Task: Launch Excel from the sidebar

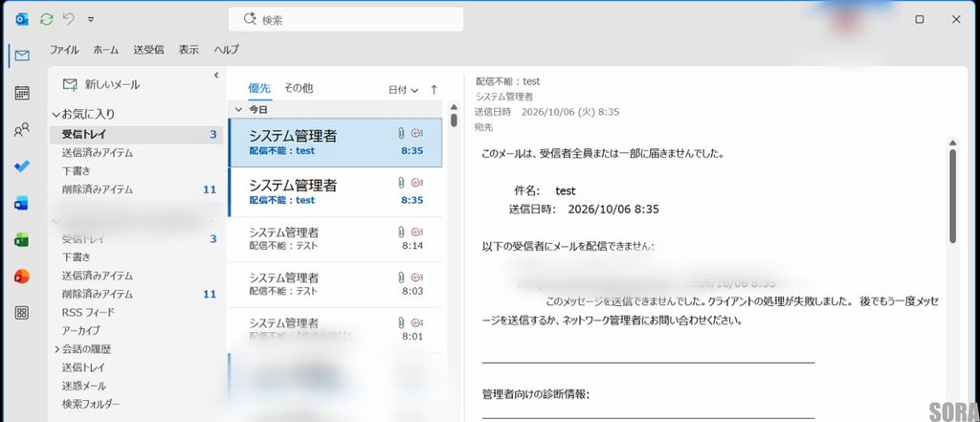Action: click(22, 239)
